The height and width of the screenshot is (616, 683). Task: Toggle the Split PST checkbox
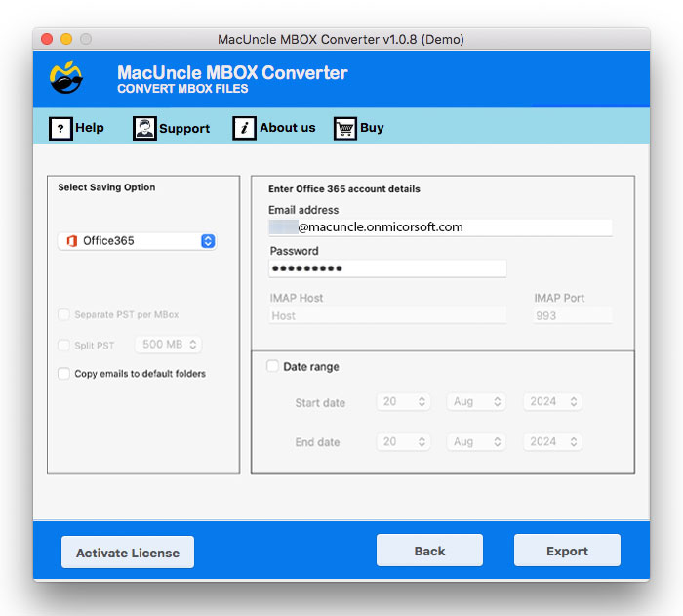click(64, 346)
